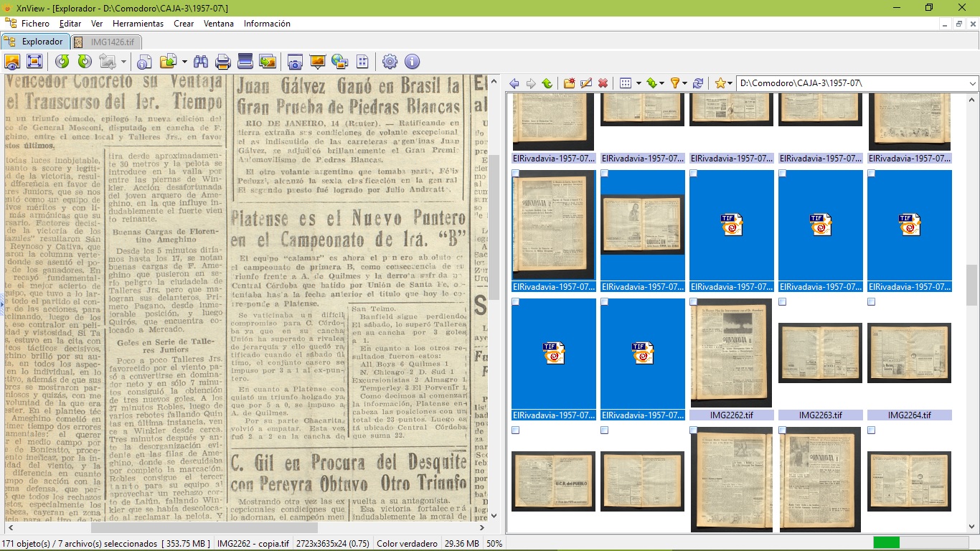Click the blue back navigation arrow
The height and width of the screenshot is (551, 980).
(514, 84)
